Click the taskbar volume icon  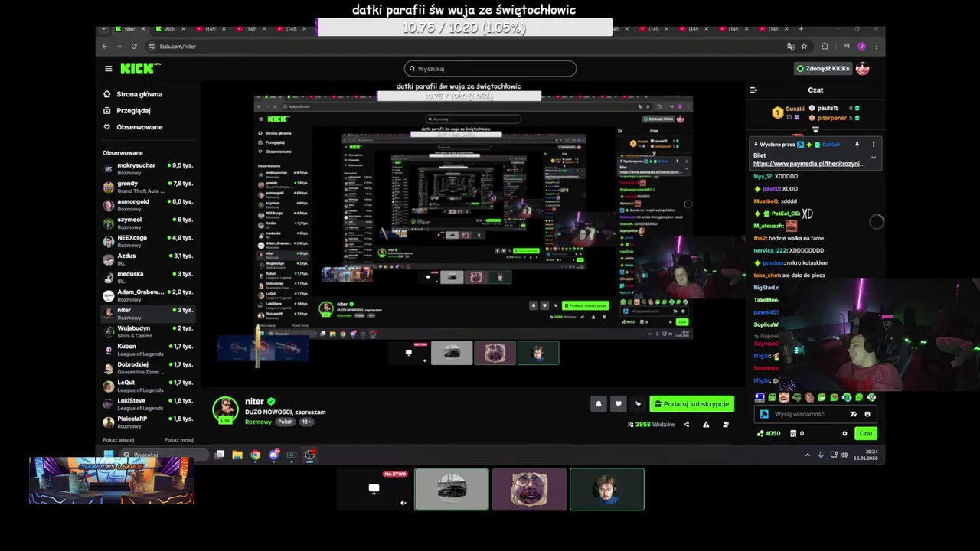[x=843, y=455]
